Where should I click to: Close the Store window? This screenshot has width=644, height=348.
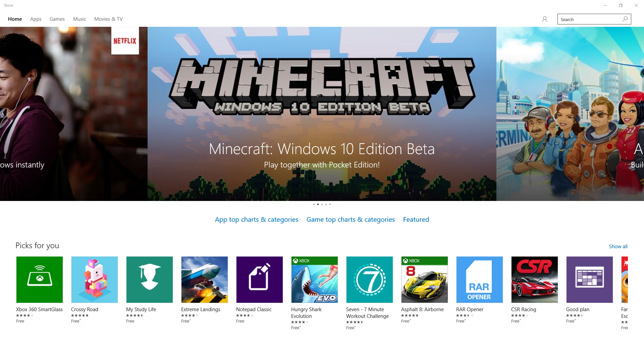[636, 5]
